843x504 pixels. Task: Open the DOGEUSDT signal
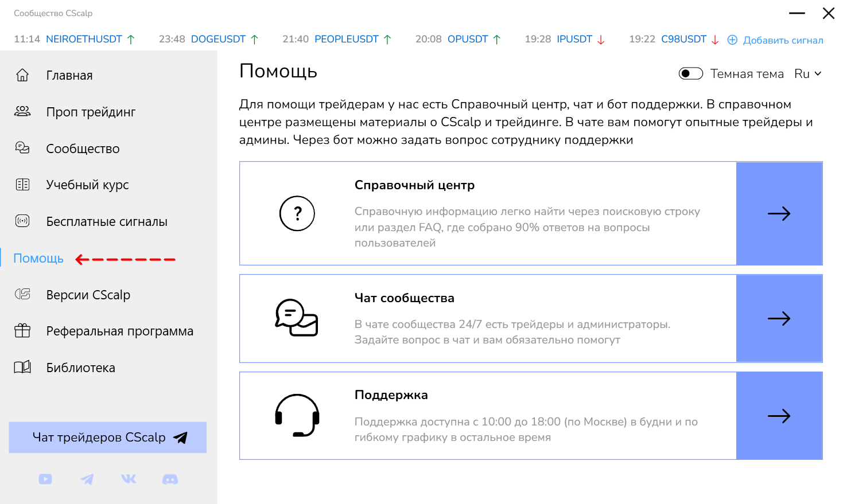tap(218, 39)
